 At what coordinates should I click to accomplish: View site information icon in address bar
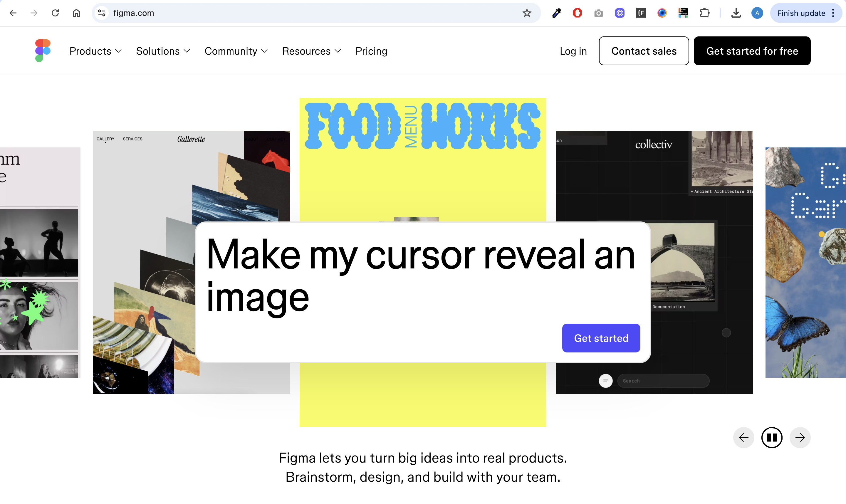102,13
